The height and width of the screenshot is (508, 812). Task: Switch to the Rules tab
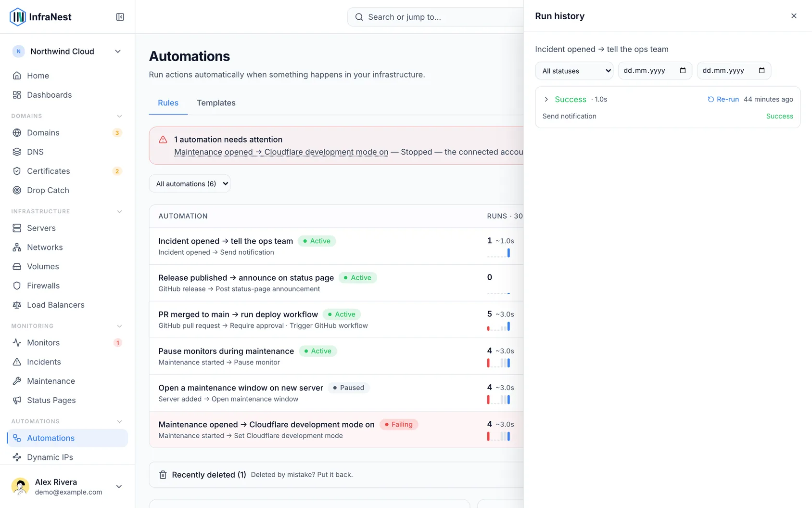168,103
